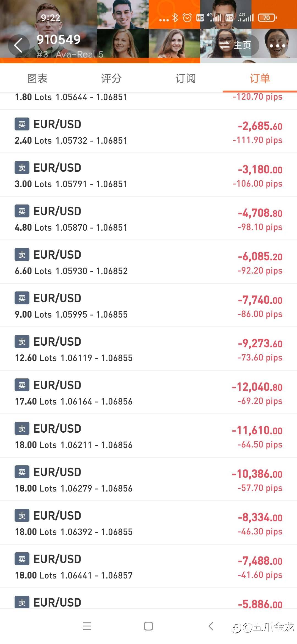Viewport: 297px width, 644px height.
Task: Select the 订单 orders tab
Action: coord(260,78)
